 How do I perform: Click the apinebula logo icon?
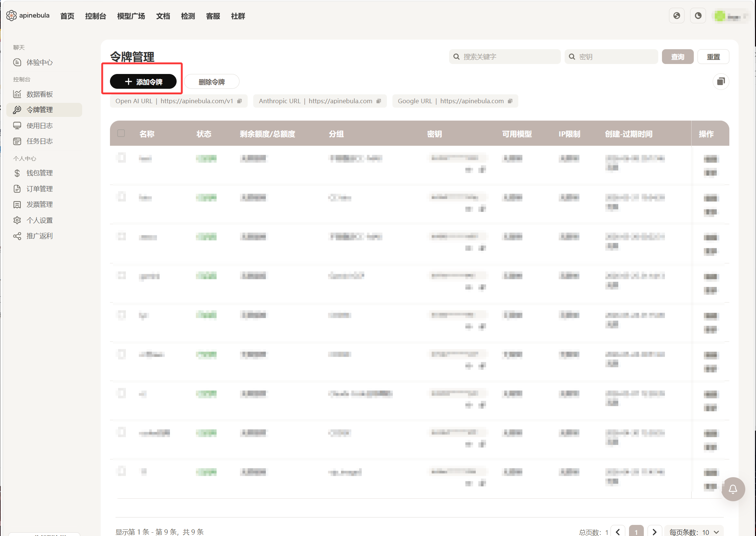coord(11,16)
